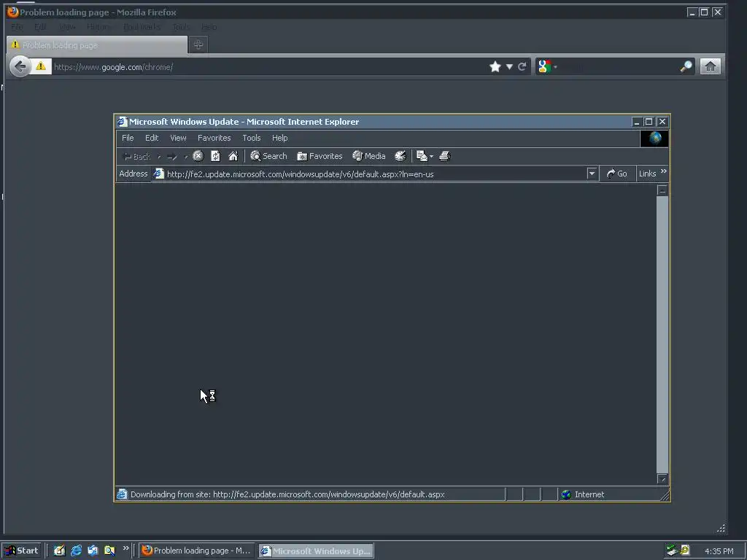Click the IE scrollbar up arrow
The image size is (747, 560).
[662, 190]
